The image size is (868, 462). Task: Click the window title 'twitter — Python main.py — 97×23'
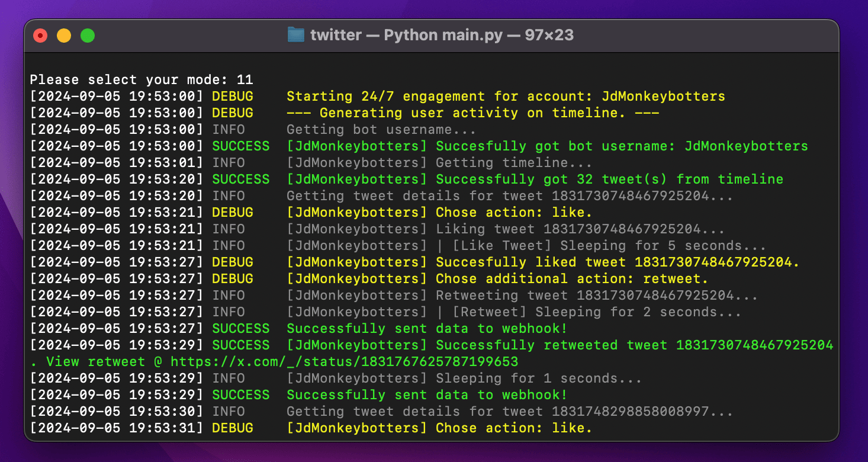[442, 35]
